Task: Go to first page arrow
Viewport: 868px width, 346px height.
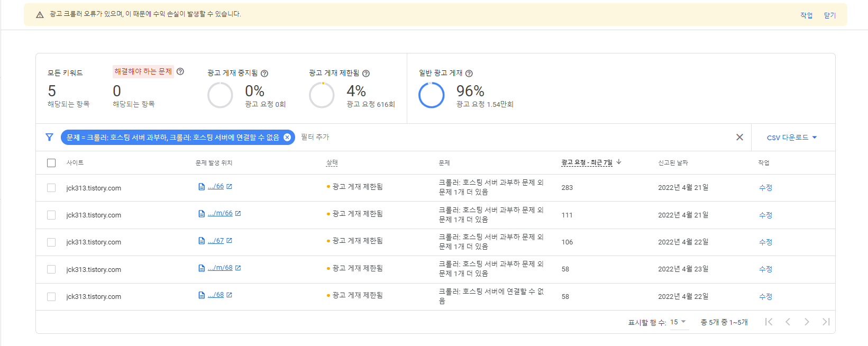Action: pos(769,322)
